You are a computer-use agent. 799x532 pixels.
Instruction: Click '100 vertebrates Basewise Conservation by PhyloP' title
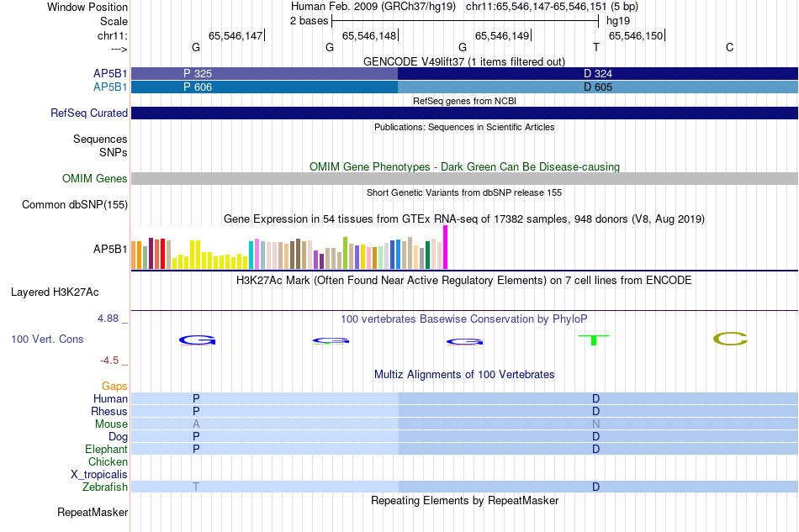(463, 319)
